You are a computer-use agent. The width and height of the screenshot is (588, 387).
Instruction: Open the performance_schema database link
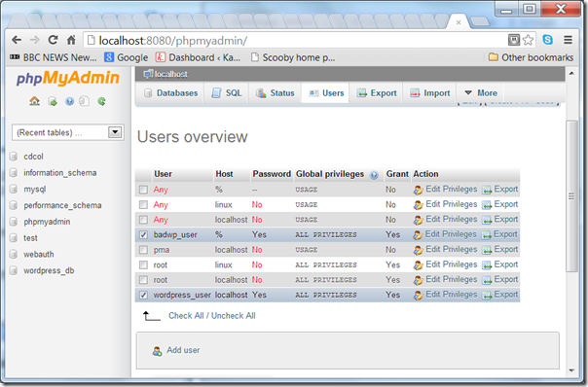[62, 205]
